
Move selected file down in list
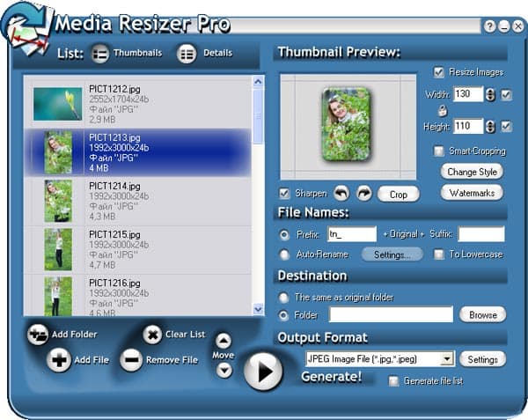tap(224, 370)
